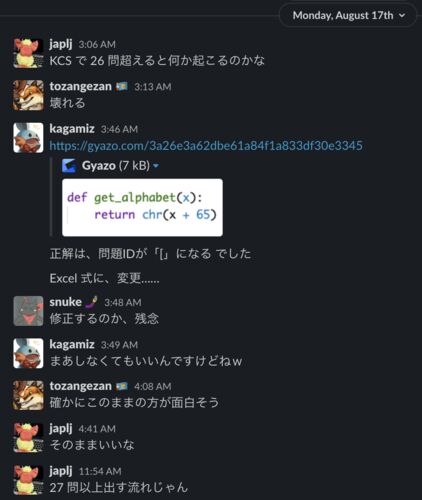Click the tozangezan username at 4:08 AM
The image size is (422, 500).
pos(80,386)
